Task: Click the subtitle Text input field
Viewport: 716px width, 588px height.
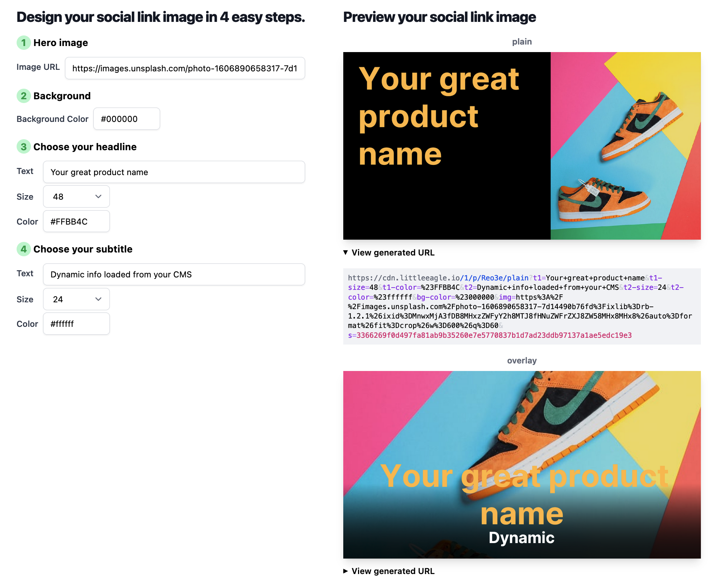Action: (174, 274)
